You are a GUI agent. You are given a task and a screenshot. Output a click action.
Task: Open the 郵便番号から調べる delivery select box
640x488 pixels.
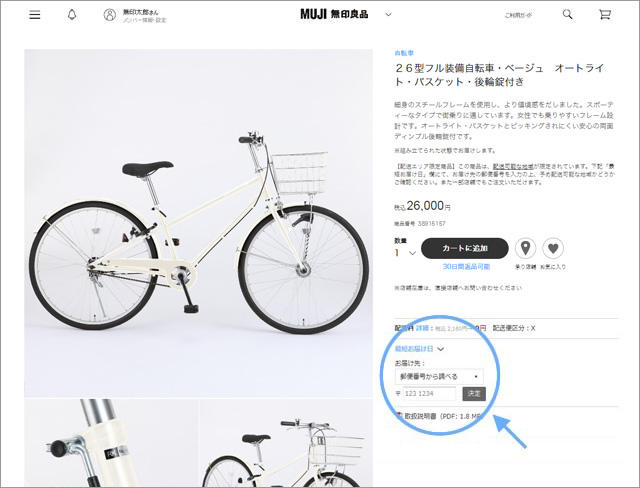coord(439,376)
